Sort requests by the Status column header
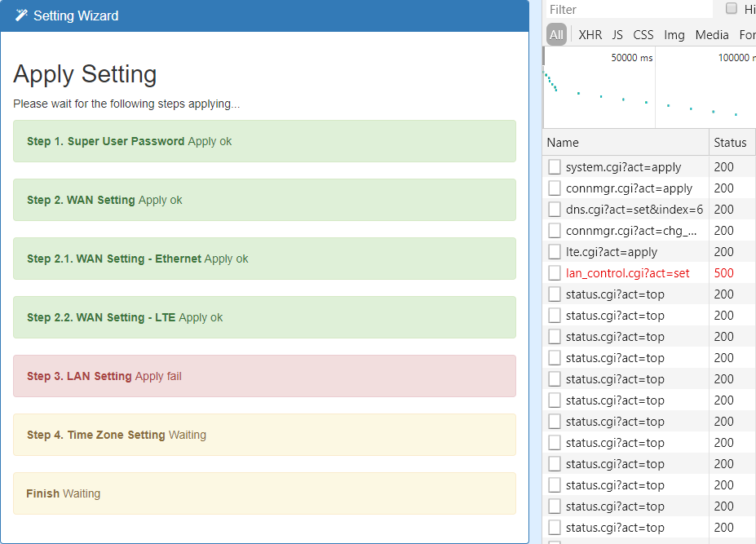The height and width of the screenshot is (544, 756). click(x=732, y=142)
